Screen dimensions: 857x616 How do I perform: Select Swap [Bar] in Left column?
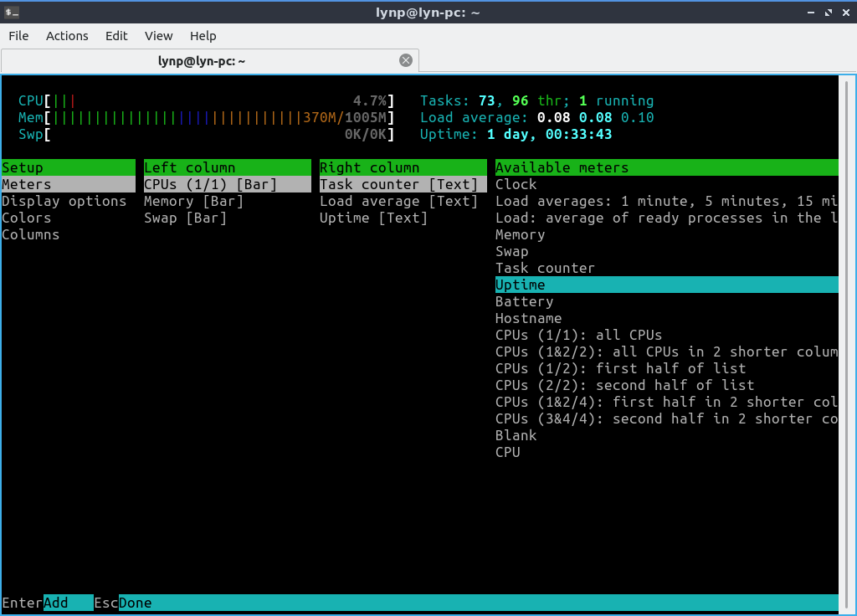[x=185, y=218]
